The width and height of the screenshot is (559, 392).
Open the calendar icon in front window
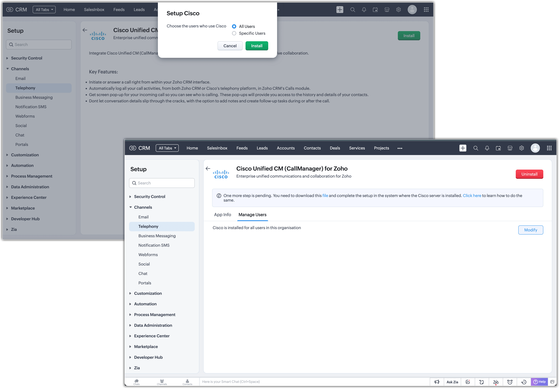tap(498, 148)
